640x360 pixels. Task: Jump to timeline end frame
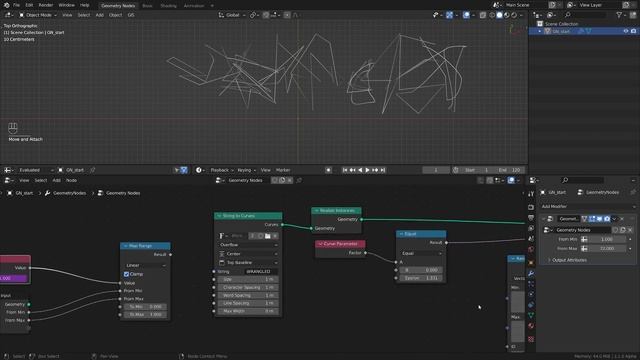pyautogui.click(x=382, y=170)
